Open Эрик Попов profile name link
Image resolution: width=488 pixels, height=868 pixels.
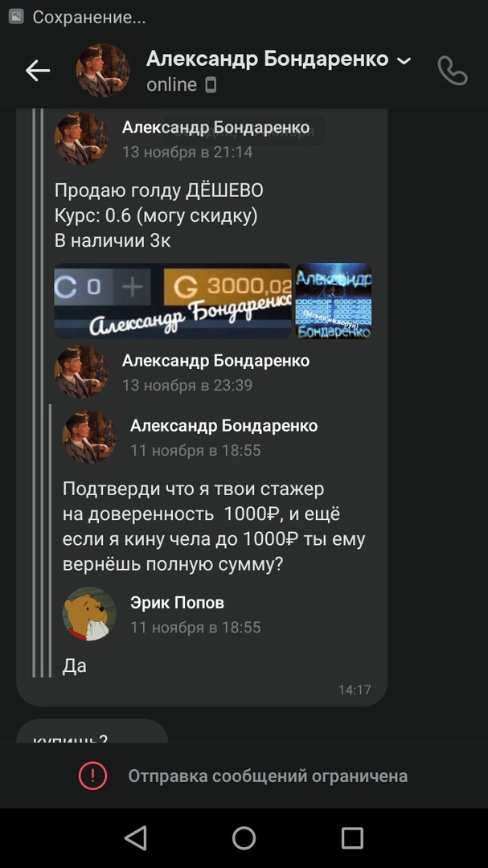click(177, 602)
